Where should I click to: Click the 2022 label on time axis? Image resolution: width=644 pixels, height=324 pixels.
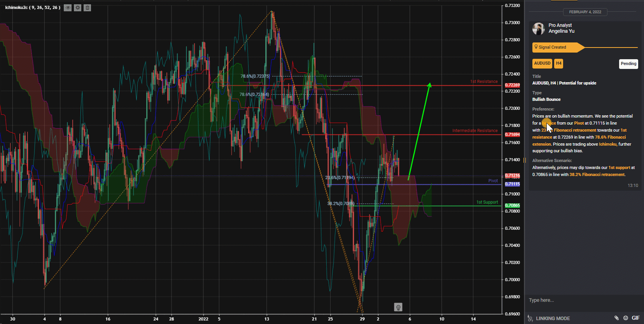(x=203, y=319)
